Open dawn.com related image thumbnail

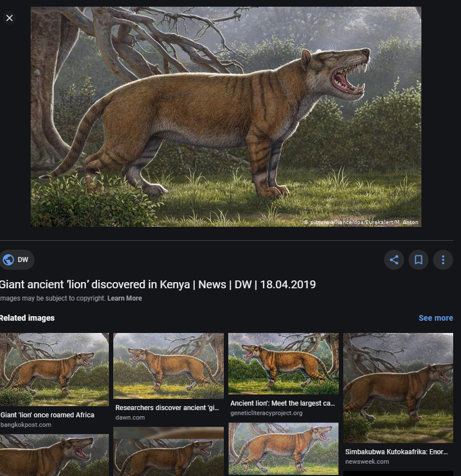169,366
